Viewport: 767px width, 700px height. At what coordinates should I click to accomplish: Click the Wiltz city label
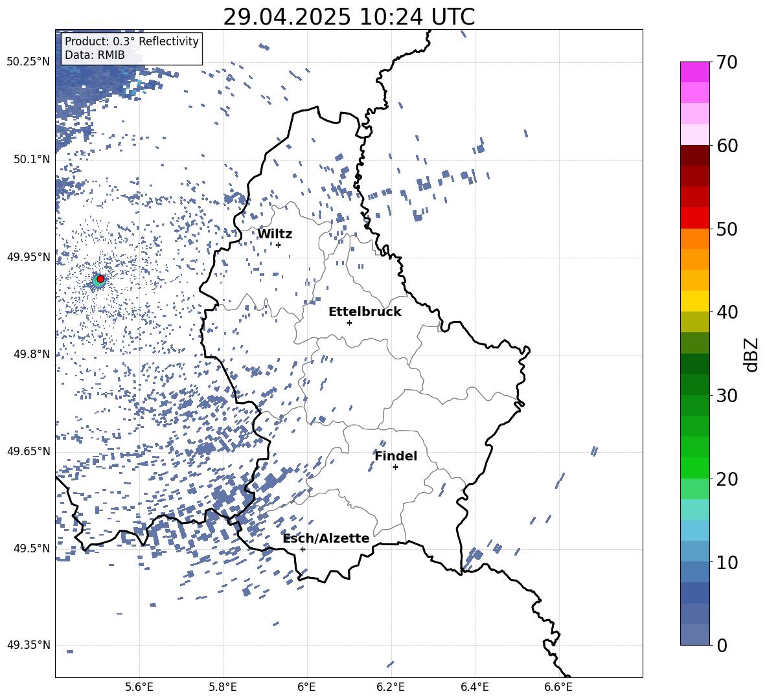(x=275, y=234)
